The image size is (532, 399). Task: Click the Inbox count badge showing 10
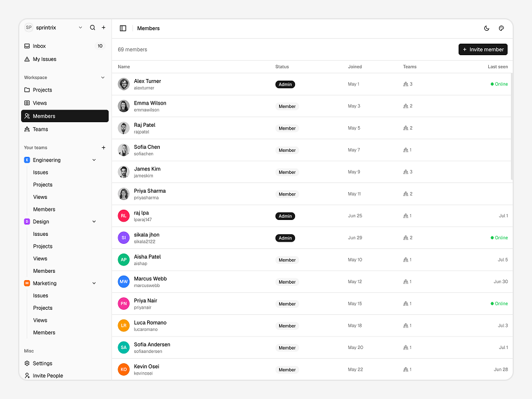click(x=100, y=46)
